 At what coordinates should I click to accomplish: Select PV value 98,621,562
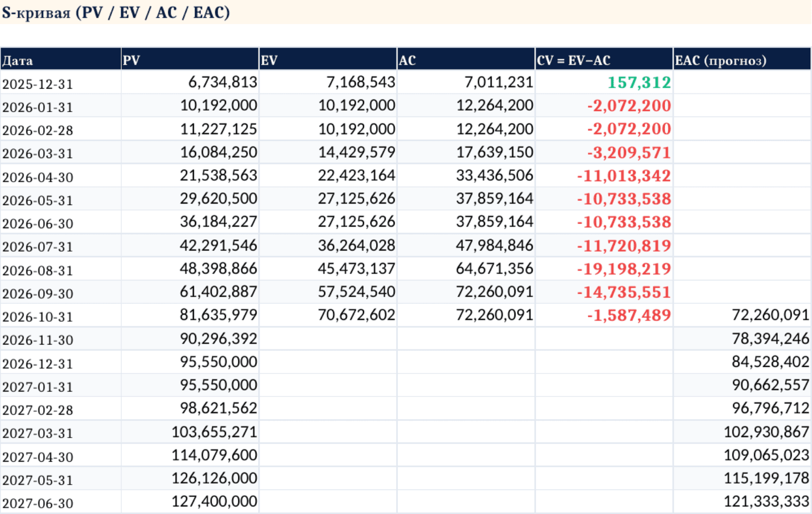[x=218, y=408]
